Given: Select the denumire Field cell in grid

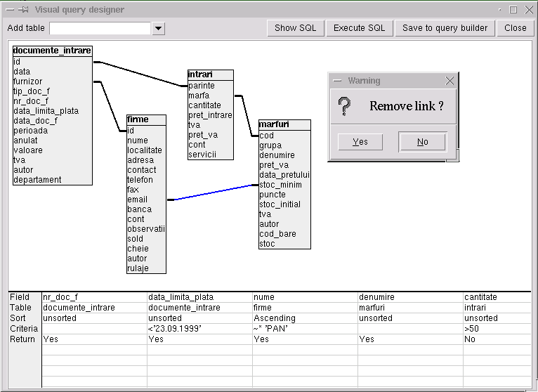Looking at the screenshot, I should click(410, 297).
